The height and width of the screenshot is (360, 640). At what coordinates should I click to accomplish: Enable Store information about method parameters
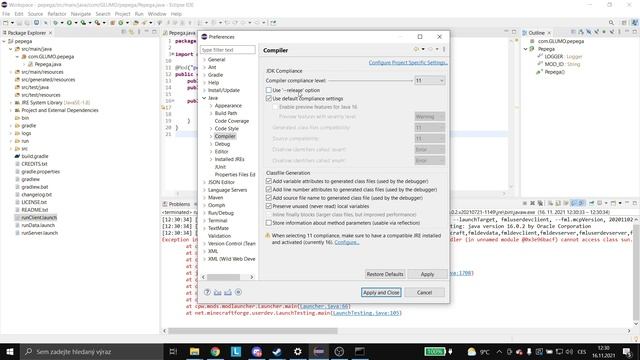269,223
